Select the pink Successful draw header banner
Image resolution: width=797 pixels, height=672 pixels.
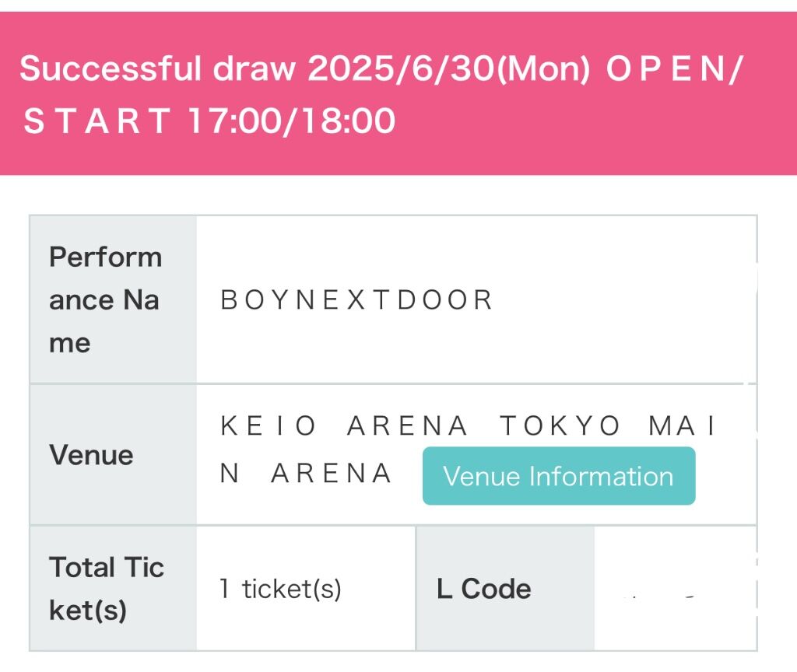point(398,93)
